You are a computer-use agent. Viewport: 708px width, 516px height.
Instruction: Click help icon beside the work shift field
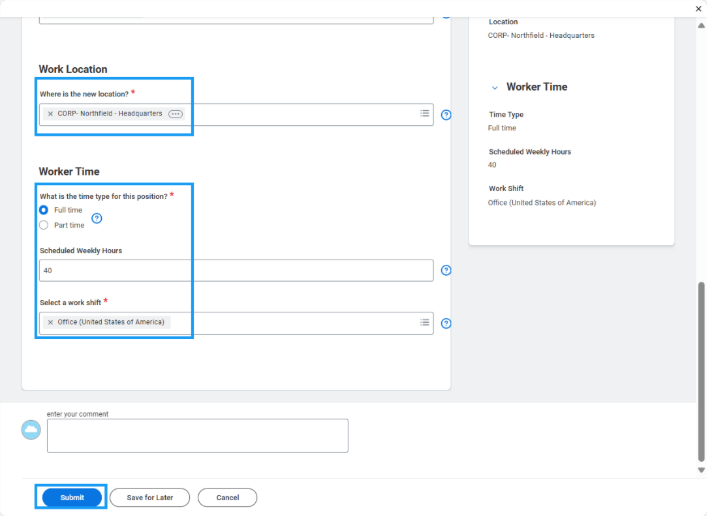pyautogui.click(x=446, y=323)
